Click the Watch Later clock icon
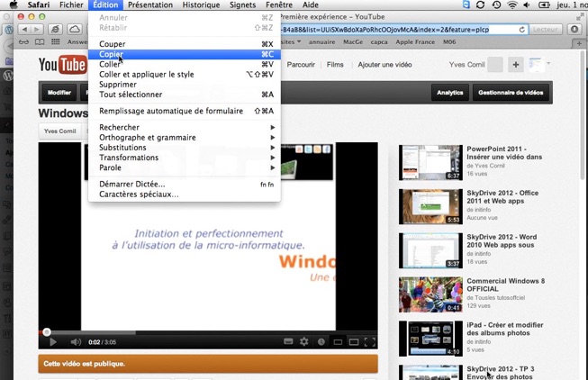Screen dimensions: 588x380 click(x=321, y=342)
